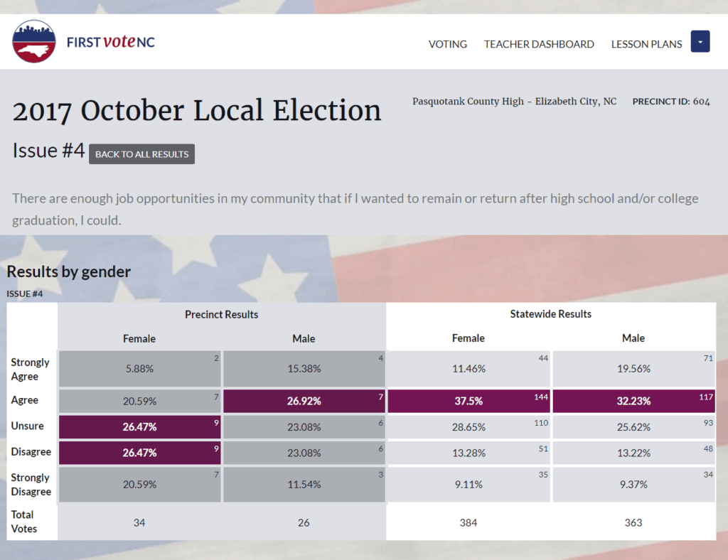This screenshot has width=728, height=560.
Task: Click the Precinct Results column header
Action: click(222, 314)
